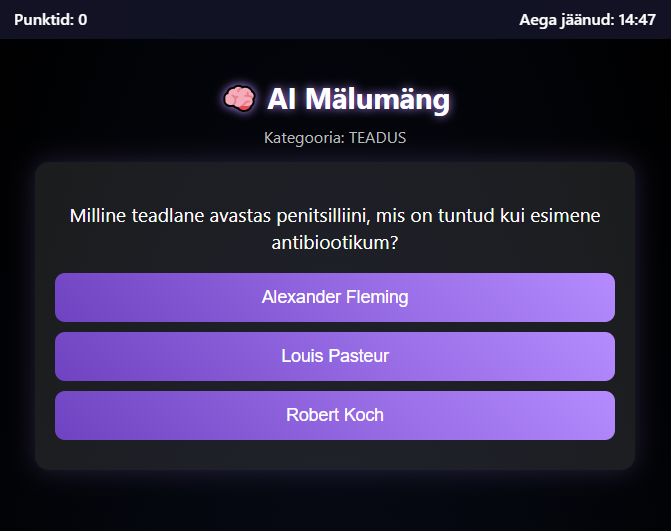This screenshot has height=531, width=671.
Task: Click the 14:47 timer value
Action: pos(637,19)
